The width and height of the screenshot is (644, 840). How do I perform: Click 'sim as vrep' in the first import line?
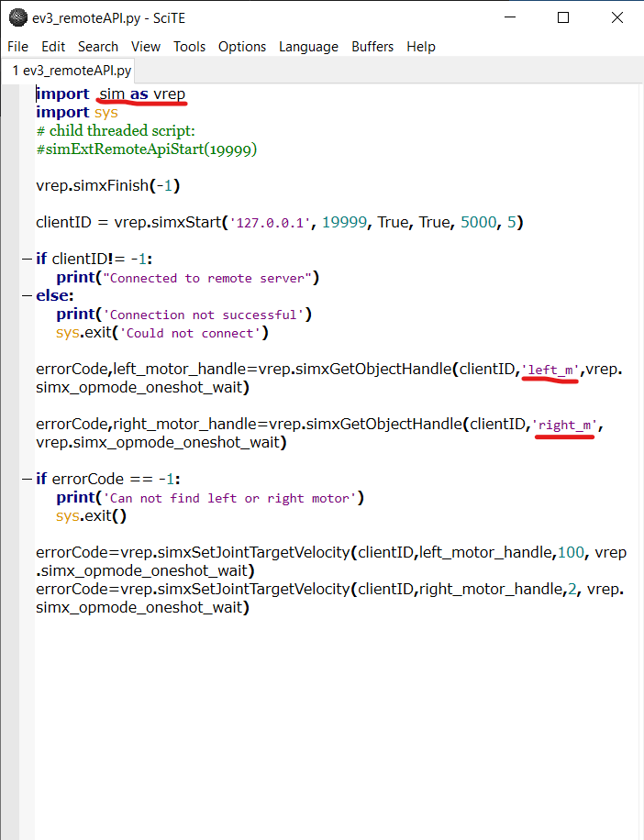coord(142,94)
